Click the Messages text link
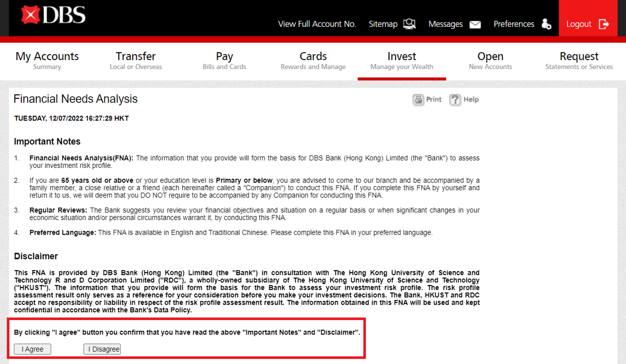Image resolution: width=626 pixels, height=364 pixels. 445,24
